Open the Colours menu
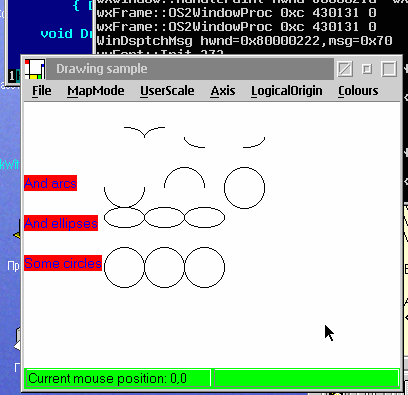This screenshot has width=408, height=395. point(358,91)
